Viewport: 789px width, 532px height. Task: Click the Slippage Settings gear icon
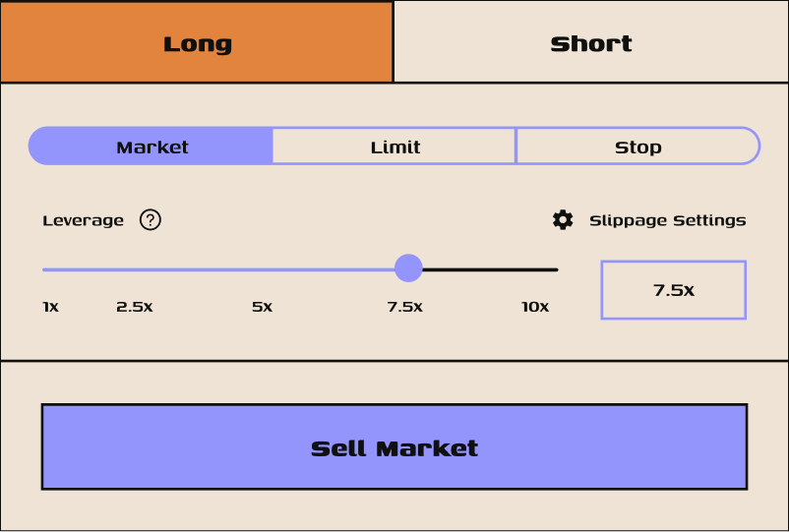click(563, 220)
